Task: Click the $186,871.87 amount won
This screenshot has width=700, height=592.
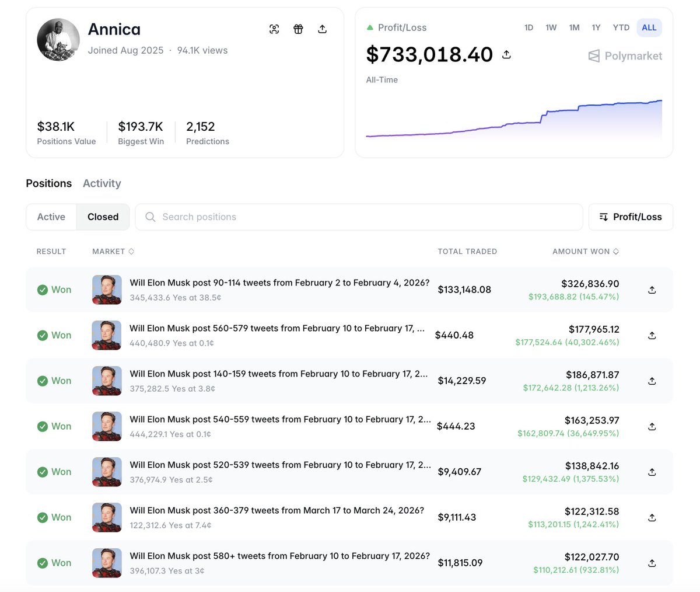Action: point(593,375)
